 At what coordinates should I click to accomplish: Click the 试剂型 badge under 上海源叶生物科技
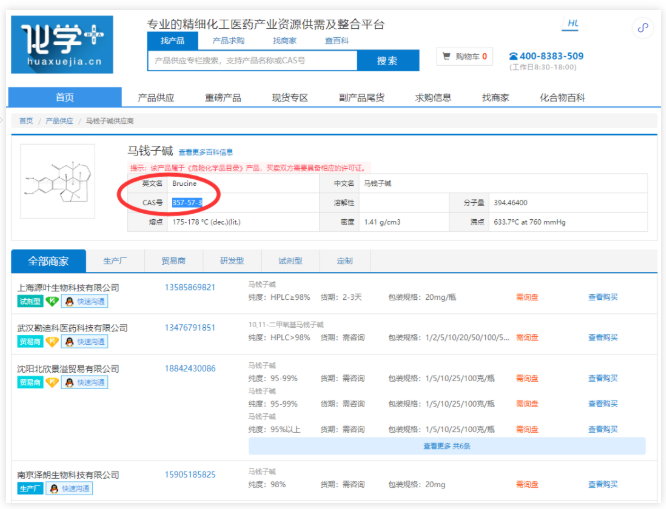[30, 301]
